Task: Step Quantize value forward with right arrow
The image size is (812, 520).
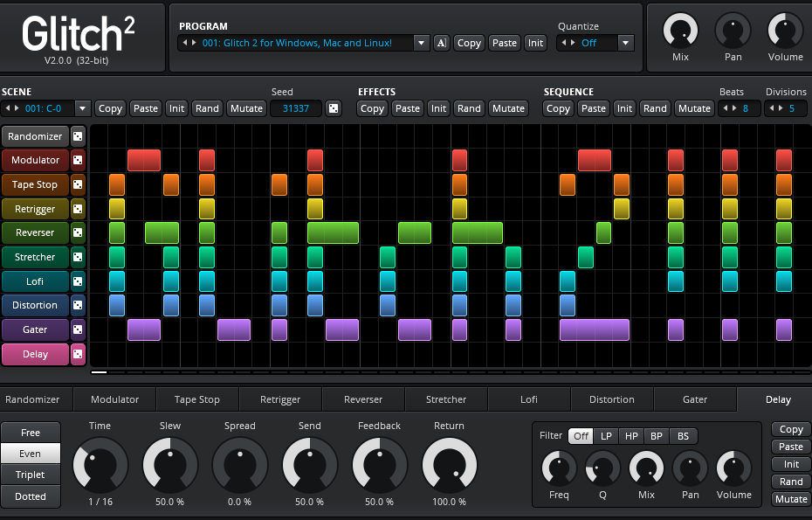Action: (x=573, y=43)
